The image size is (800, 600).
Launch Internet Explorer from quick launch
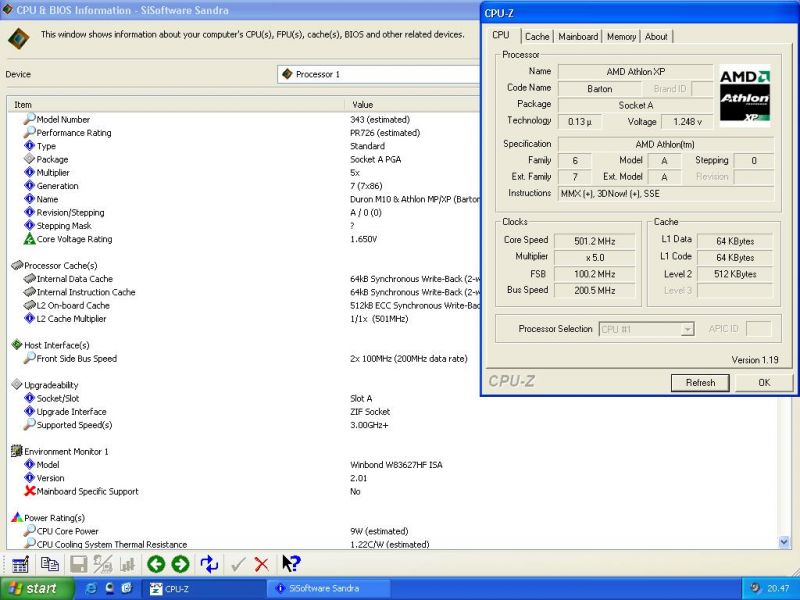[92, 588]
